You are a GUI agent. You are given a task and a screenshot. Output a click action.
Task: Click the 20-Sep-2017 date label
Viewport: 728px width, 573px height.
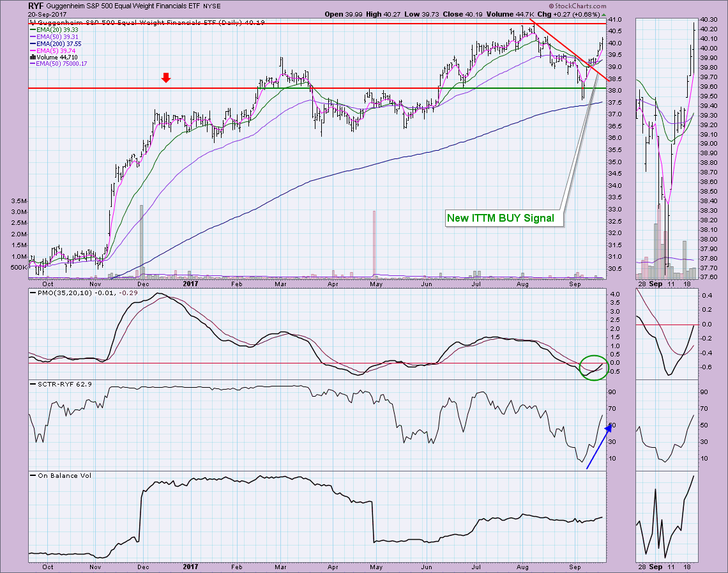tap(47, 15)
